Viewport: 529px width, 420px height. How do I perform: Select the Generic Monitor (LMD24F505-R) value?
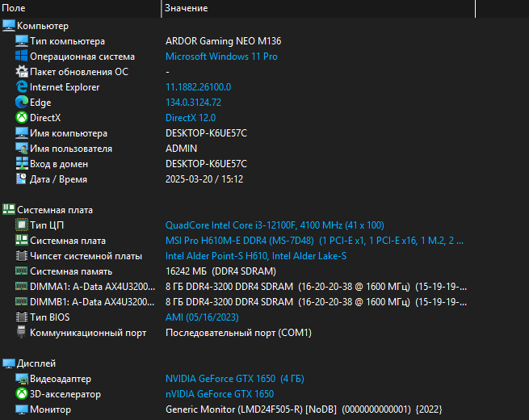[304, 409]
